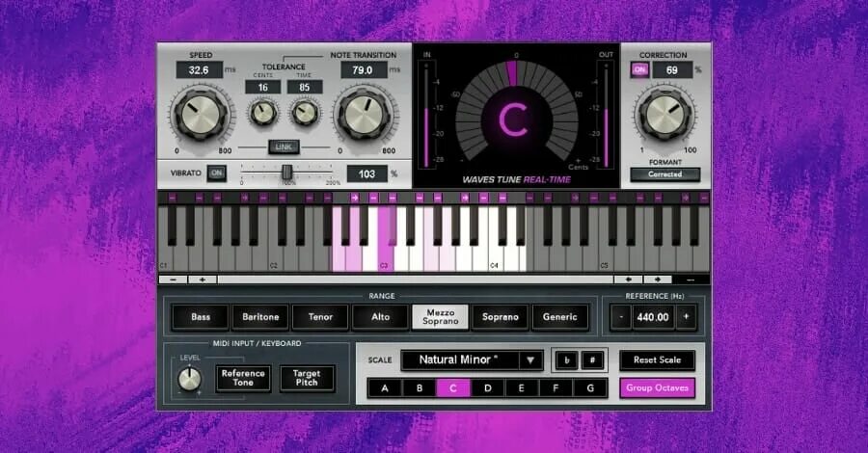Screen dimensions: 868x453
Task: Click the Note Transition field 79.0
Action: [x=364, y=70]
